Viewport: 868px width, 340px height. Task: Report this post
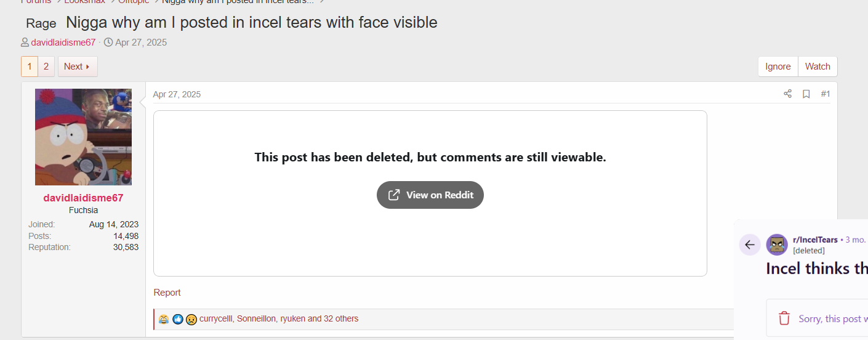(x=167, y=293)
